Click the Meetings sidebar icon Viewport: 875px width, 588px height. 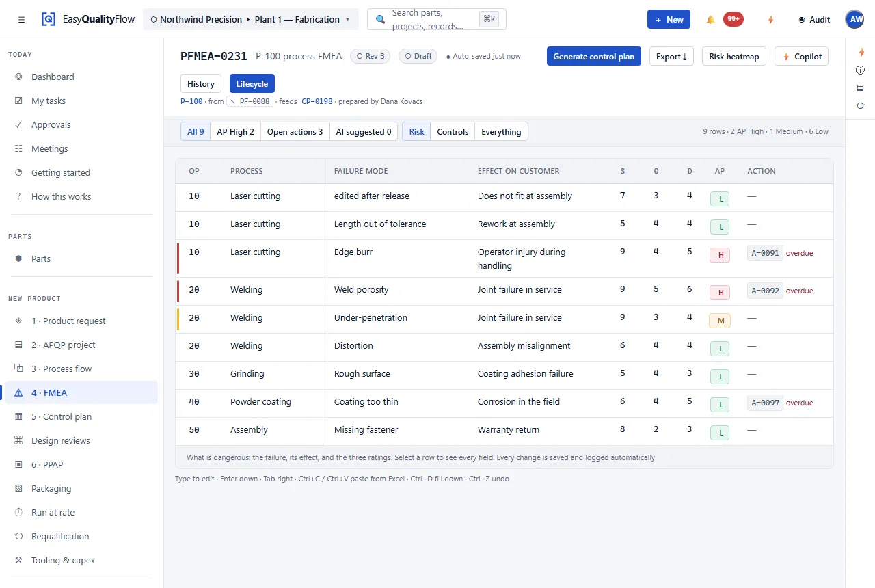[18, 149]
